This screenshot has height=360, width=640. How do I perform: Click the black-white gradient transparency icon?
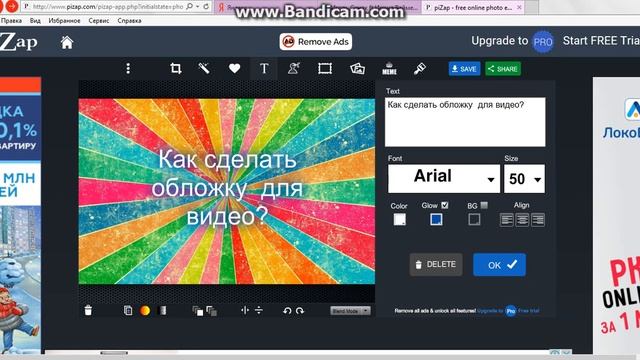click(162, 311)
